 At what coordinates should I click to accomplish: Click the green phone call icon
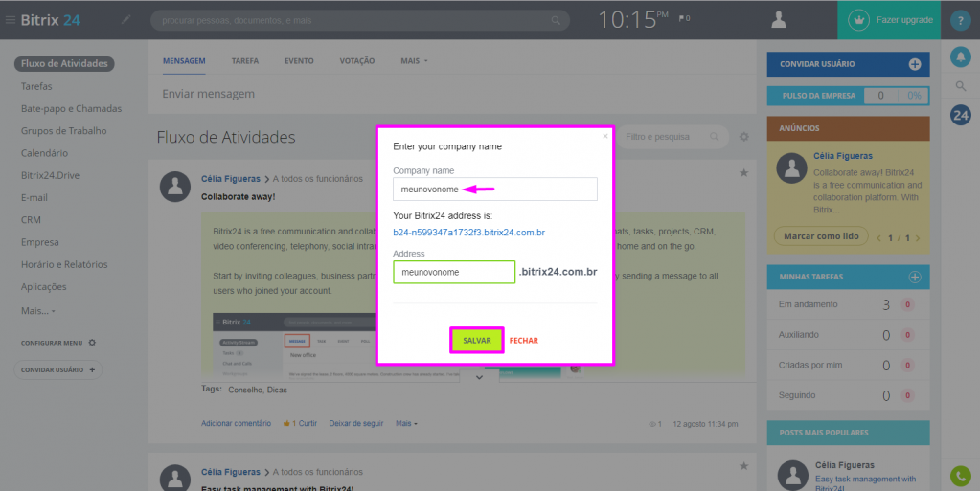click(x=961, y=476)
